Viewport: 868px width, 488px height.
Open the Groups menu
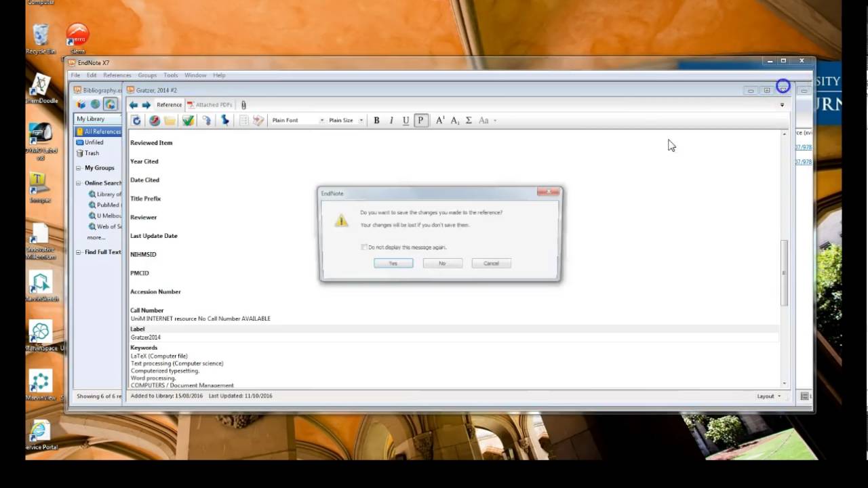coord(147,75)
